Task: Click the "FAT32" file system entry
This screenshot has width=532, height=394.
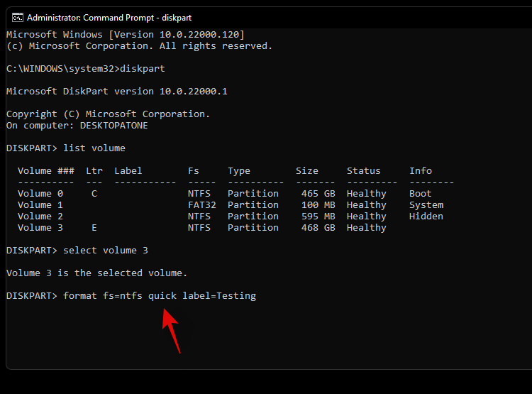Action: point(202,205)
